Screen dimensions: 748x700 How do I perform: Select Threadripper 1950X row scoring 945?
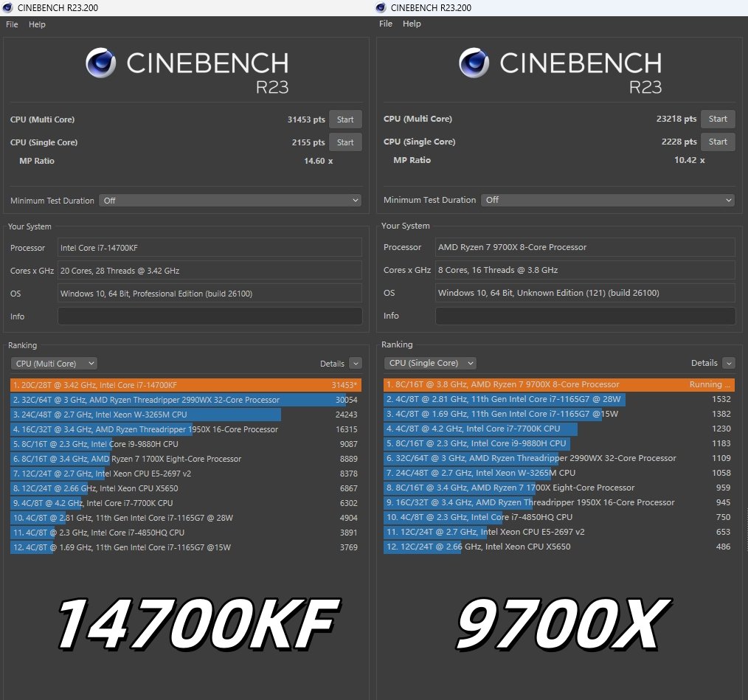[x=559, y=502]
